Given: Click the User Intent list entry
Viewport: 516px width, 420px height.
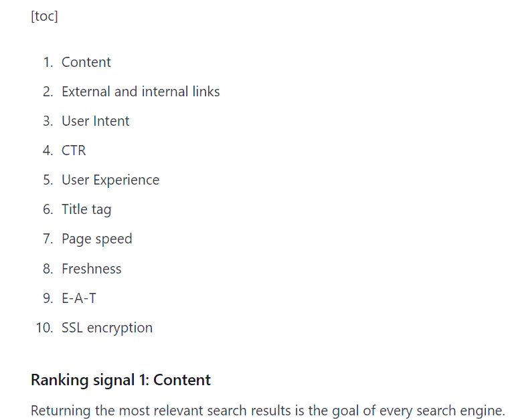Looking at the screenshot, I should (x=96, y=121).
